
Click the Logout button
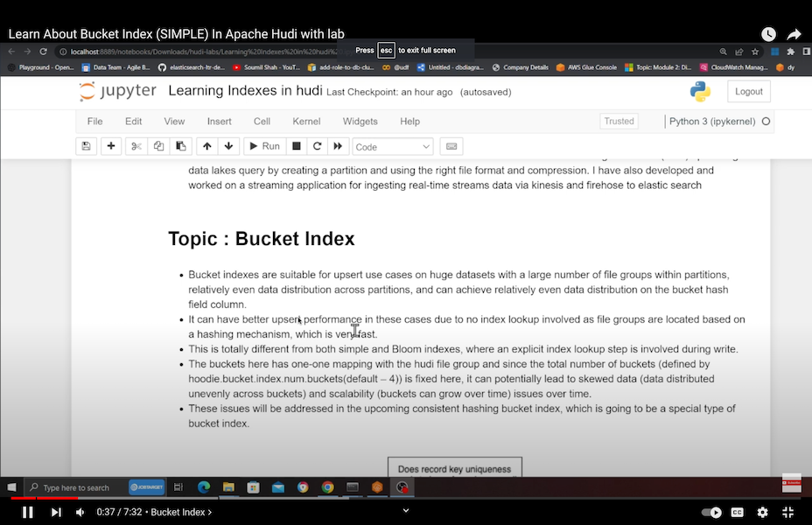[x=748, y=92]
